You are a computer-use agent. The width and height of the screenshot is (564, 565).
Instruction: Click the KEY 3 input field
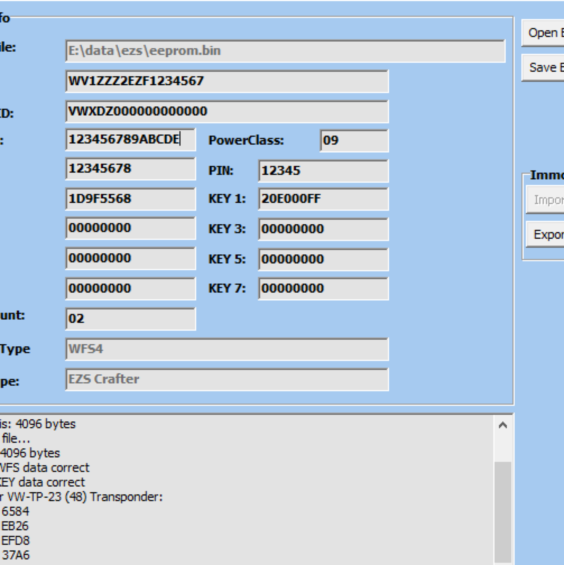tap(323, 229)
